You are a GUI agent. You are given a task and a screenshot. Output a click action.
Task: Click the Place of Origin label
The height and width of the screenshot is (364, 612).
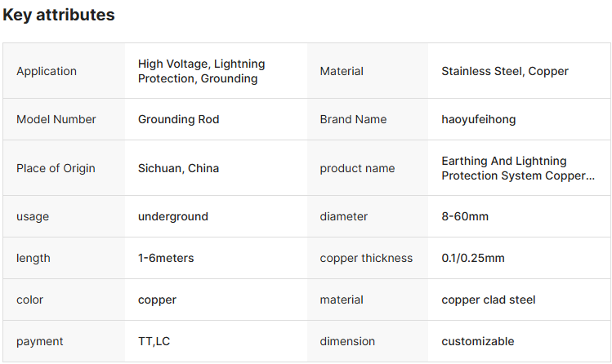[x=56, y=168]
